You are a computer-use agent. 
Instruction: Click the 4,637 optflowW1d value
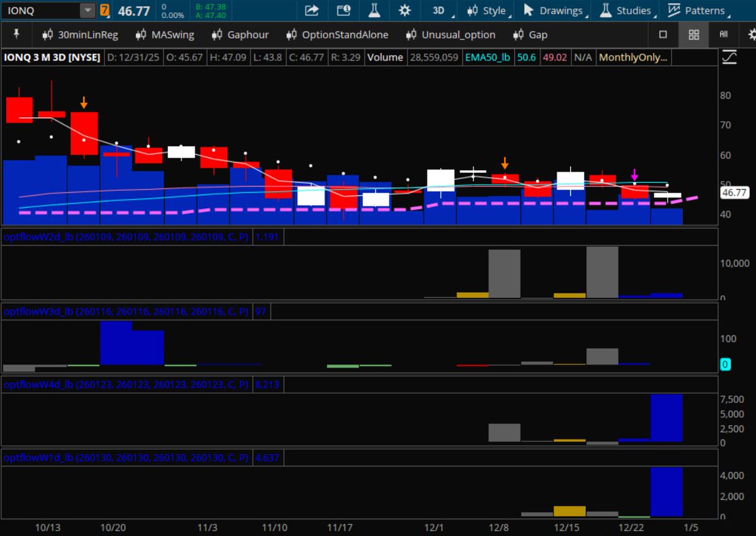tap(267, 457)
